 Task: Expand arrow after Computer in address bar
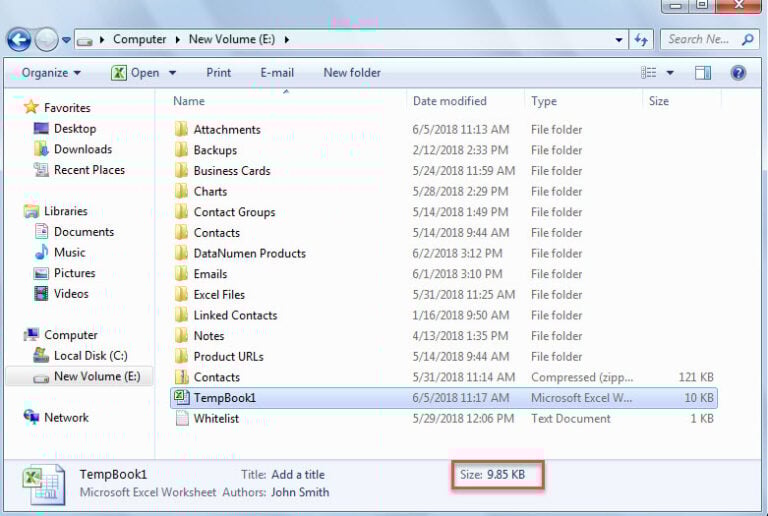178,40
